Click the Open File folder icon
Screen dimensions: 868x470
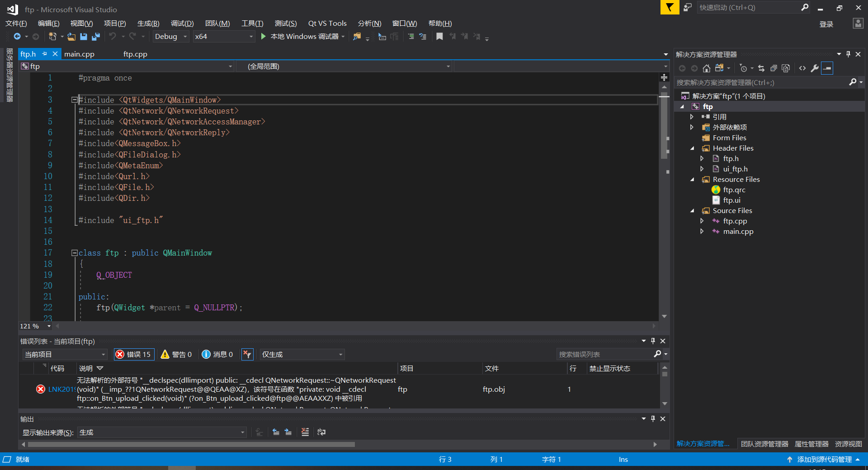point(71,36)
